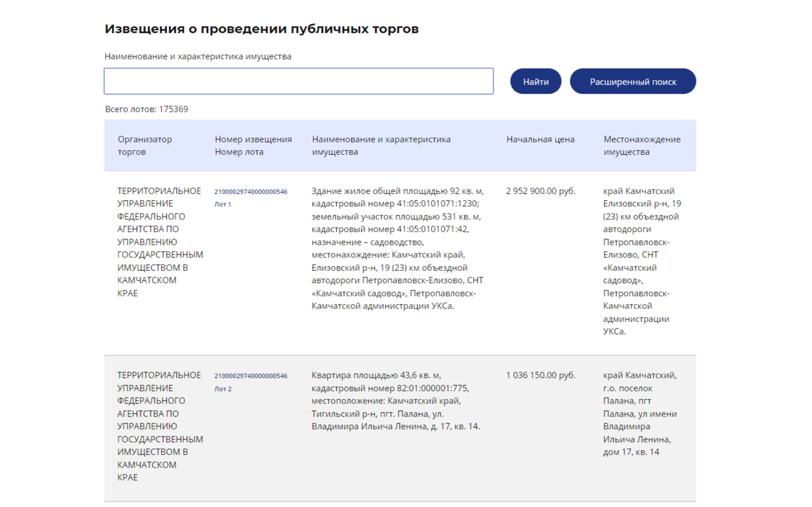Viewport: 812px width, 507px height.
Task: Open notice number link above Лот 1
Action: tap(250, 192)
